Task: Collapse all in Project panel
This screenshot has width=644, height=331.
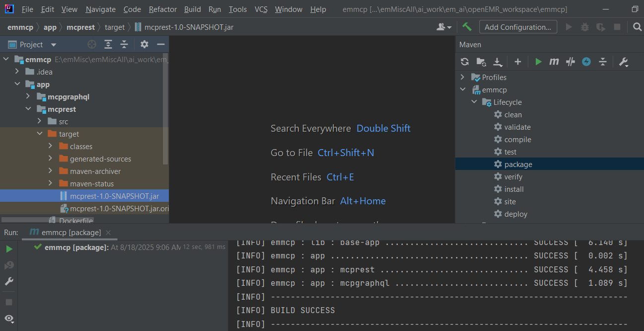Action: (124, 44)
